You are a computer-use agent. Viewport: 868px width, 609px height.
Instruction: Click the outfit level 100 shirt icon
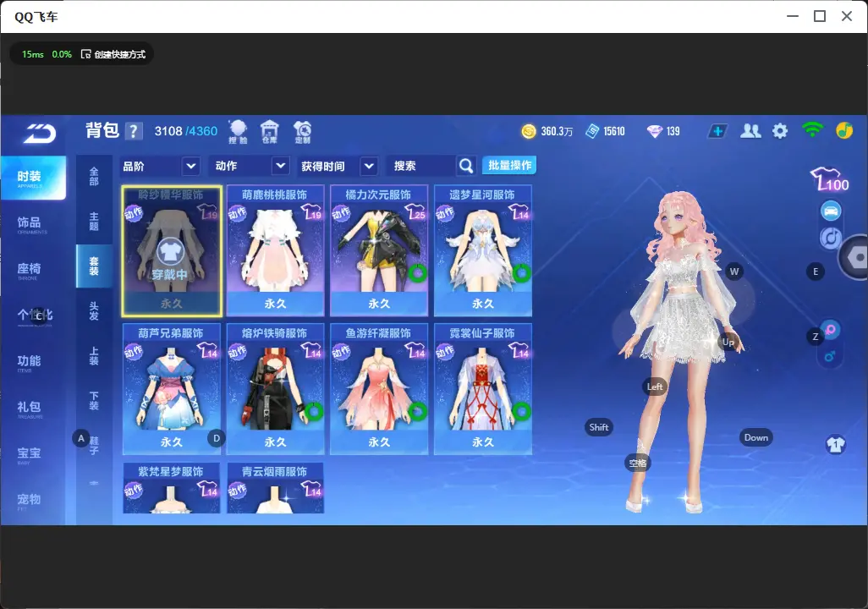pyautogui.click(x=829, y=179)
